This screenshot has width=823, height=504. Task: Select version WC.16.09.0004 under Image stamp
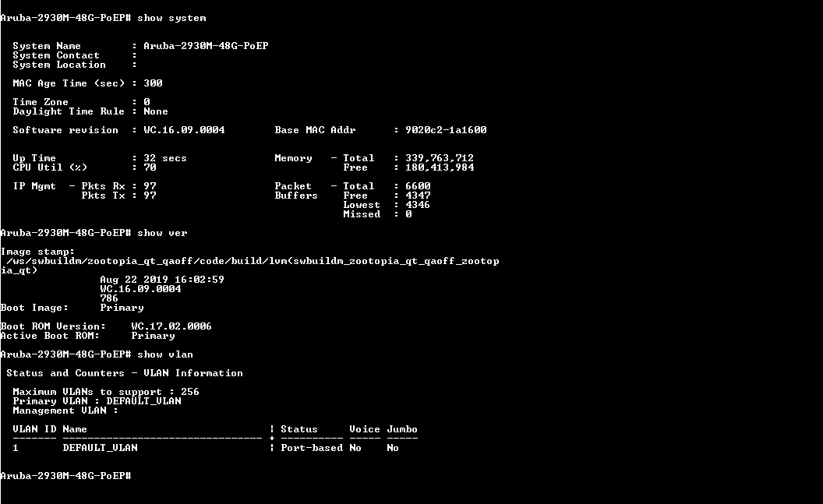click(x=140, y=290)
